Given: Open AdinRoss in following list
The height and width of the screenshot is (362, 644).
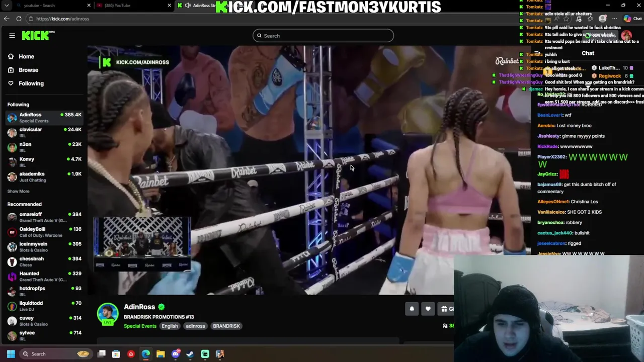Looking at the screenshot, I should coord(44,118).
